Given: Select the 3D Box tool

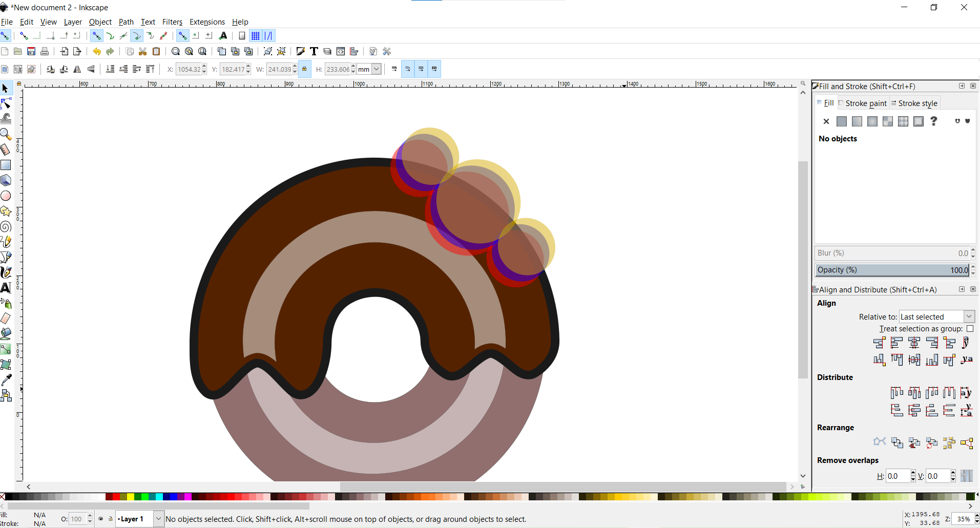Looking at the screenshot, I should (6, 180).
